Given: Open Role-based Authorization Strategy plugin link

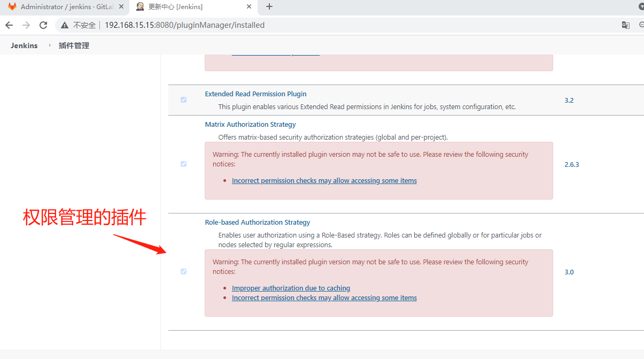Looking at the screenshot, I should 258,223.
